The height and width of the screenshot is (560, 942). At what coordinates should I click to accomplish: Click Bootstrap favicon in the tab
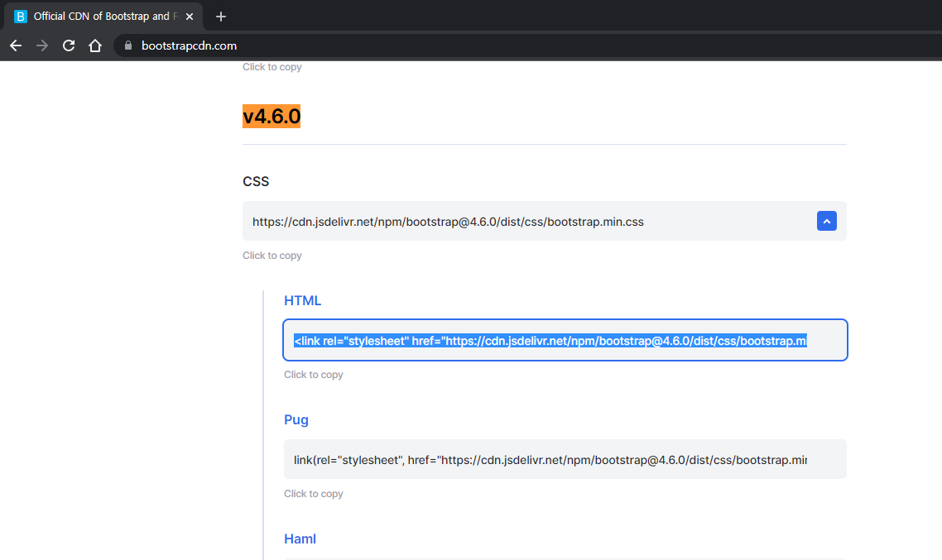click(21, 17)
